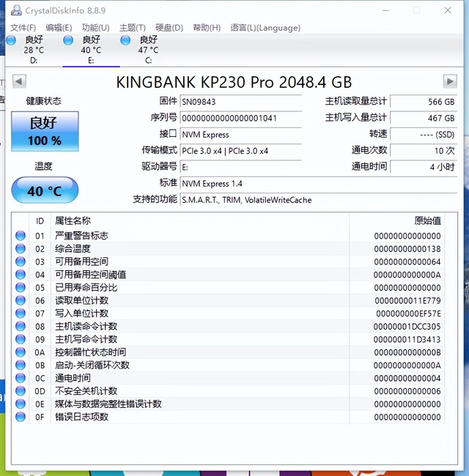This screenshot has width=469, height=476.
Task: Click host writes total value 467 GB
Action: (x=424, y=118)
